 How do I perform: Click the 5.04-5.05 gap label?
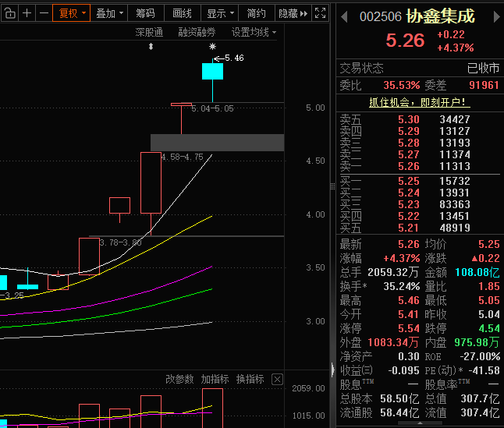click(x=212, y=108)
